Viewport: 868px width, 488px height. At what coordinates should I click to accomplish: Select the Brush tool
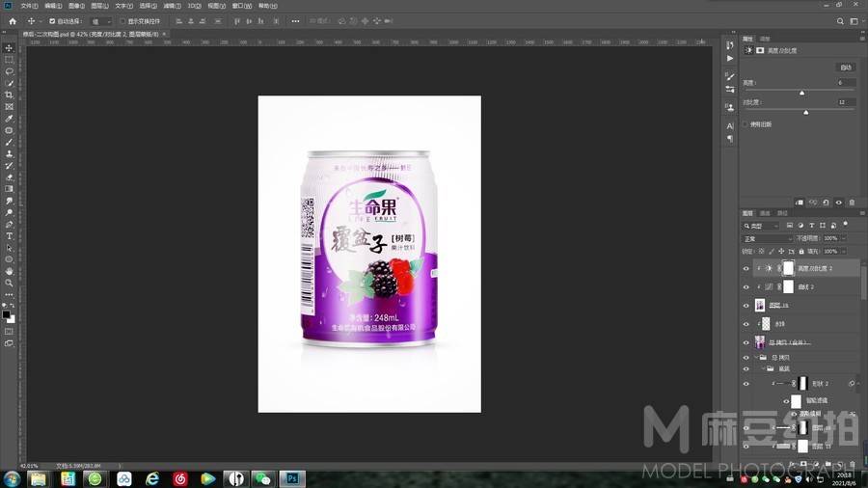click(x=9, y=142)
